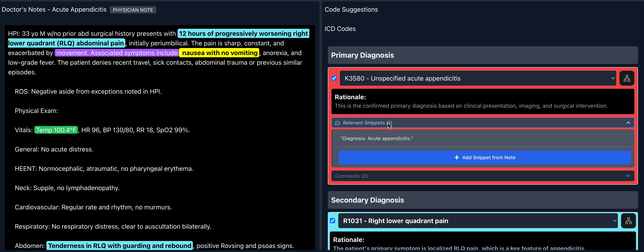
Task: Click the Primary Diagnosis section header
Action: coord(362,55)
